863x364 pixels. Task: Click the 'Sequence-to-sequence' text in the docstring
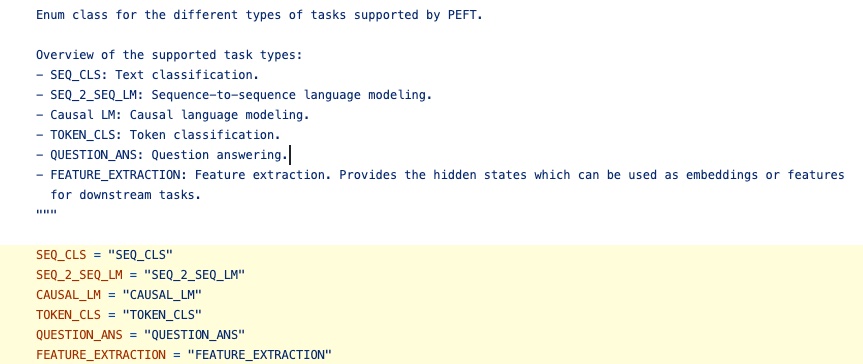point(223,95)
